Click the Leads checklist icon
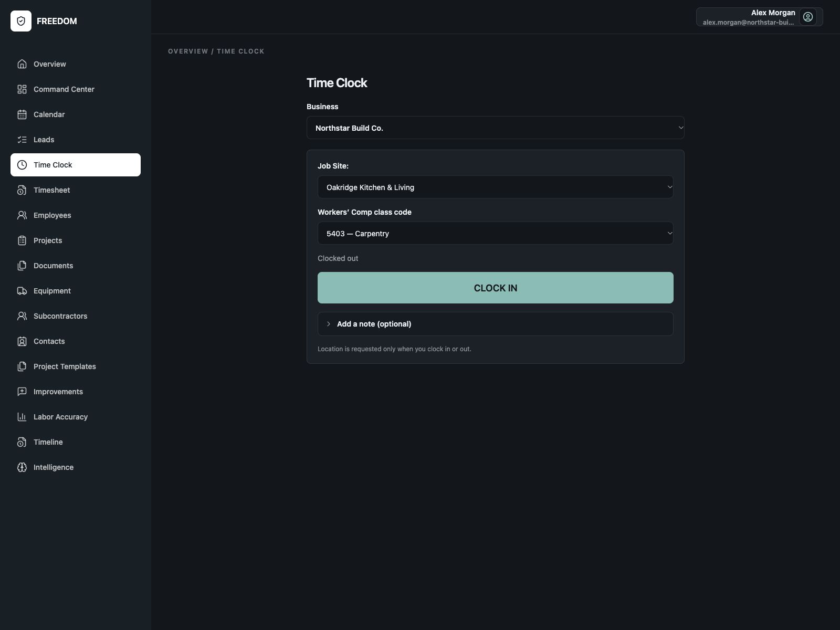This screenshot has width=840, height=630. click(22, 140)
